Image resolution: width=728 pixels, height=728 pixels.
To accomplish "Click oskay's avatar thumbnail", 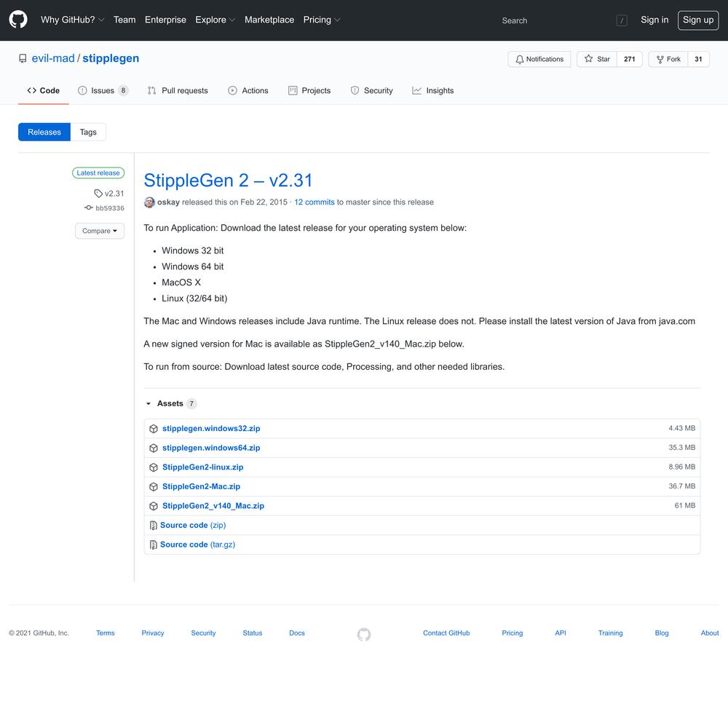I will point(149,202).
